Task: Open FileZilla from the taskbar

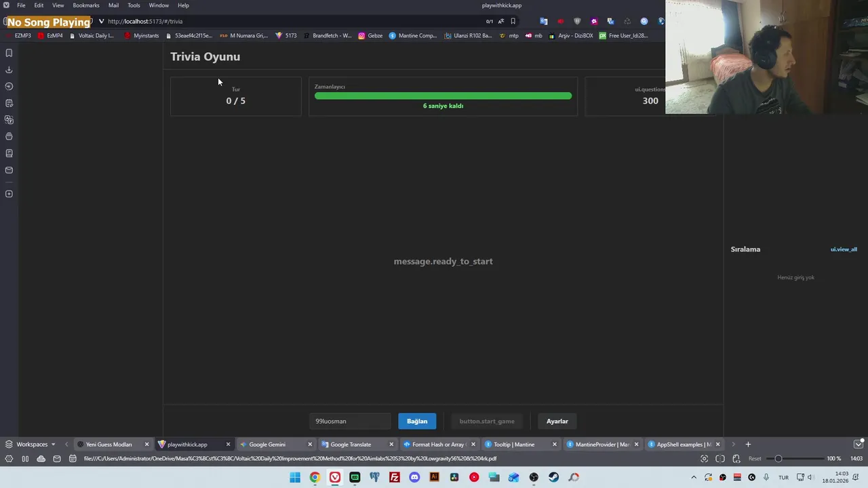Action: click(395, 477)
